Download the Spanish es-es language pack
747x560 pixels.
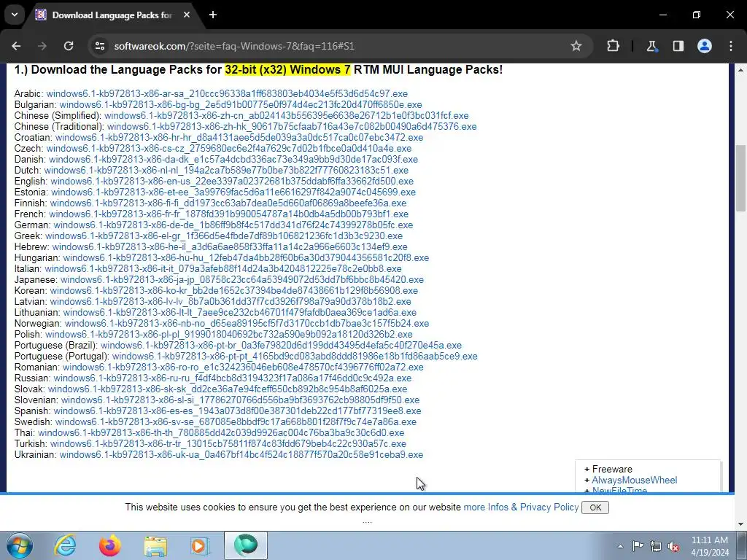tap(237, 411)
